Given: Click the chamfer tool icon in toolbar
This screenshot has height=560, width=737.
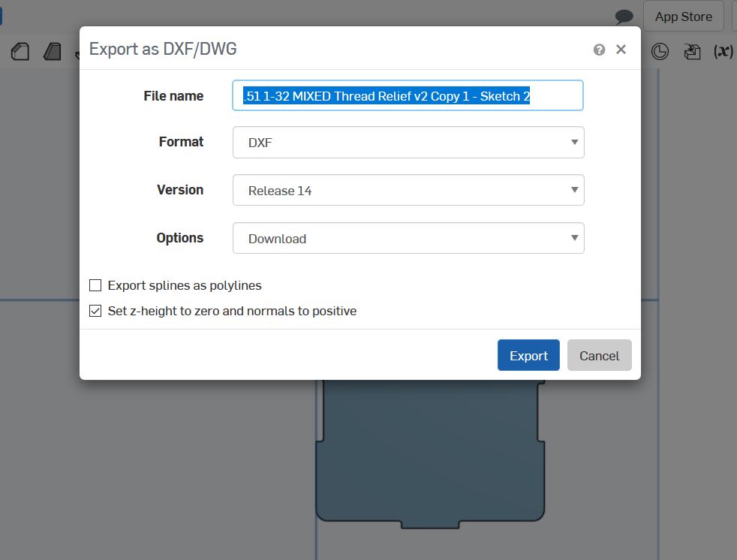Looking at the screenshot, I should [x=20, y=51].
